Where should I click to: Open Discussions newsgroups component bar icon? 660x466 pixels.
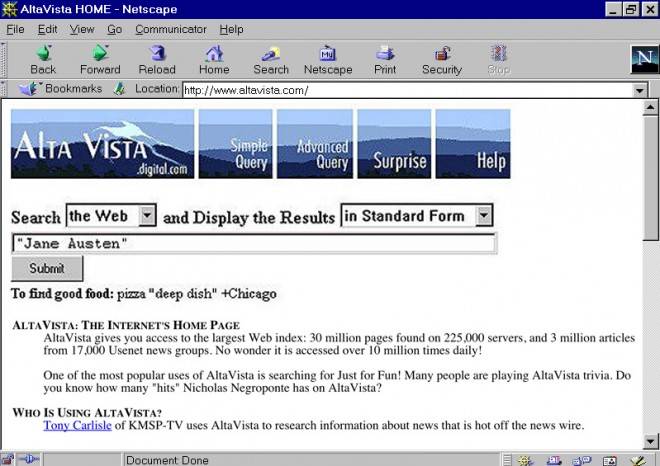(x=582, y=461)
